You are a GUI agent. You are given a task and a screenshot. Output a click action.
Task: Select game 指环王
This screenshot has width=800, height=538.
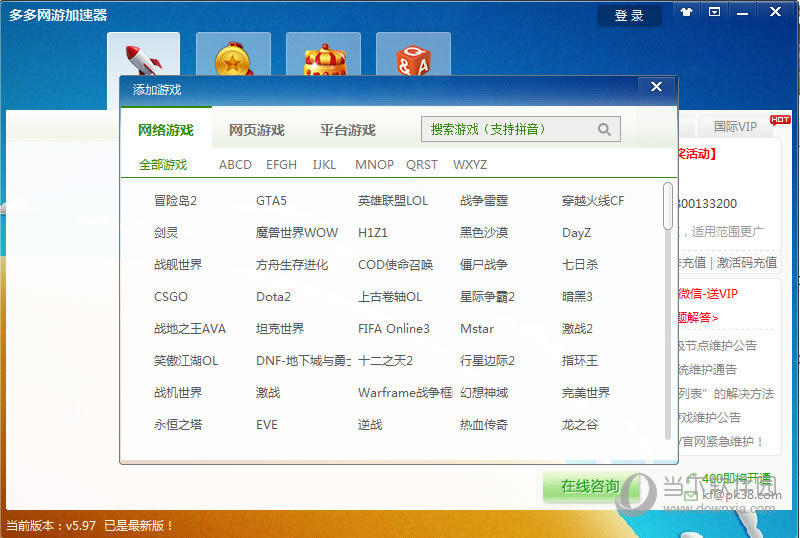580,361
